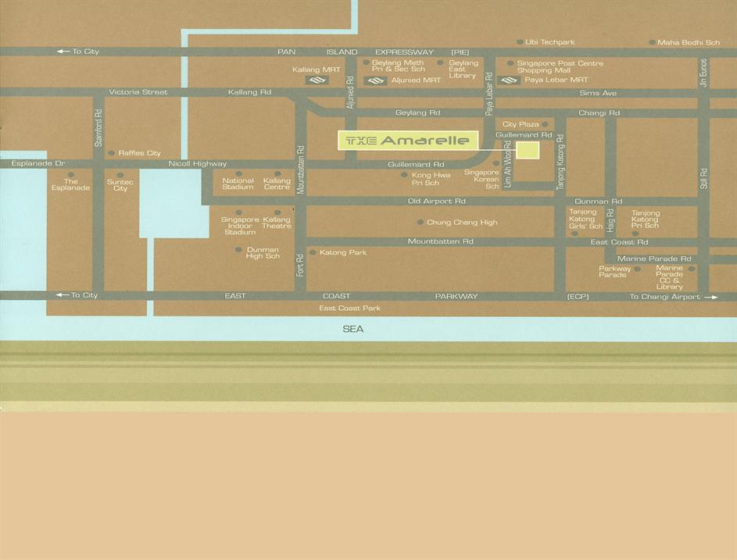
Task: Click the yellow Amarelle site square
Action: pyautogui.click(x=528, y=150)
